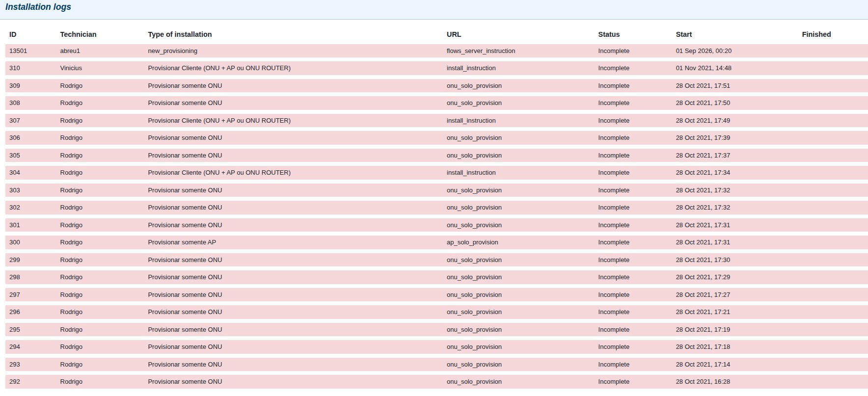Click technician name abreu1
868x396 pixels.
click(70, 51)
